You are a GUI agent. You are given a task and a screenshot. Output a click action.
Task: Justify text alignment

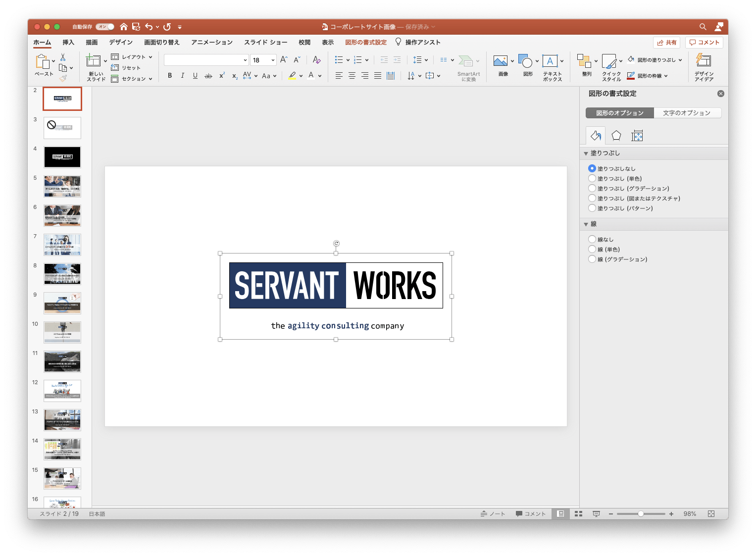[378, 76]
